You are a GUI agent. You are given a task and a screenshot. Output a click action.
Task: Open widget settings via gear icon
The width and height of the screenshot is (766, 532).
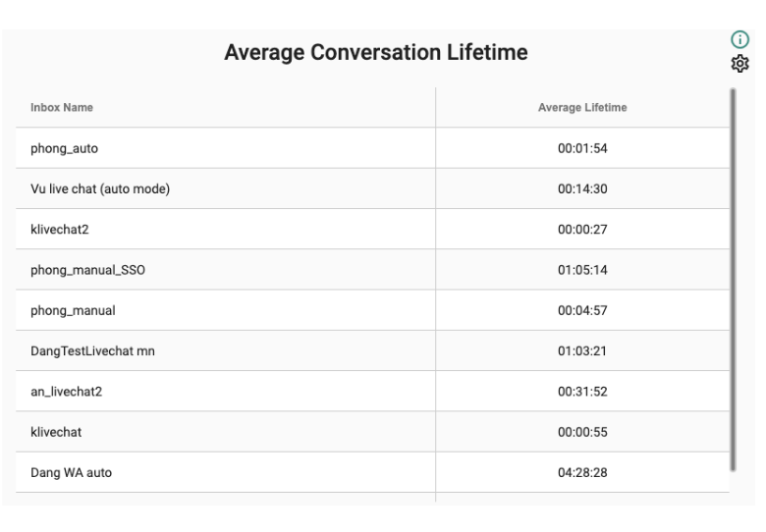tap(739, 64)
